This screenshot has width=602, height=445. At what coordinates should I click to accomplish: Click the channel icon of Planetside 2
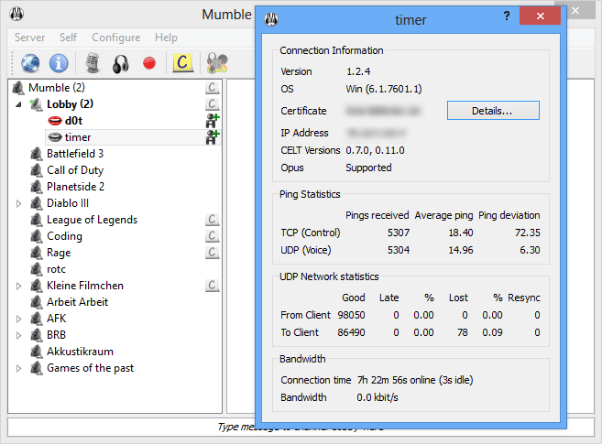click(36, 187)
